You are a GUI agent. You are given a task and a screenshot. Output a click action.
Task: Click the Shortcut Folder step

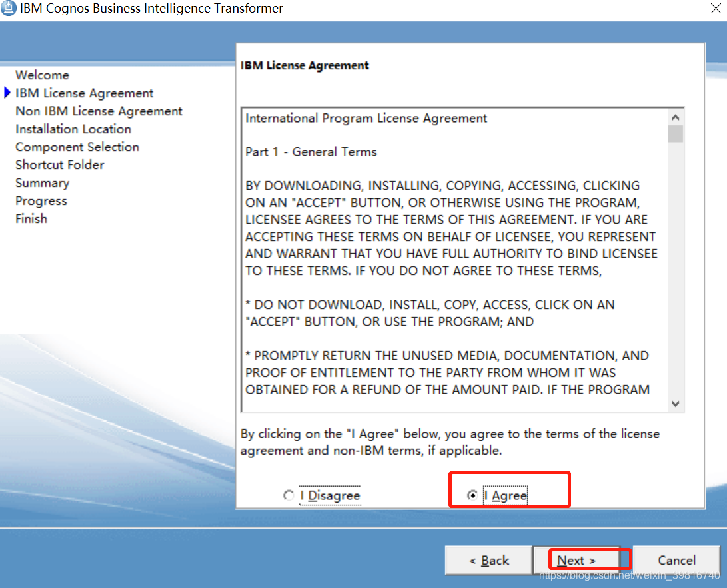pyautogui.click(x=60, y=165)
